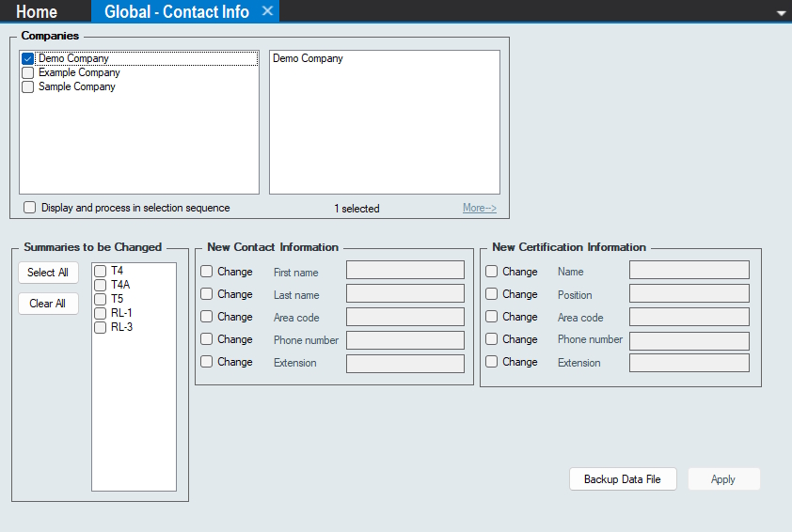792x532 pixels.
Task: Enable Change for contact Phone number
Action: tap(207, 339)
